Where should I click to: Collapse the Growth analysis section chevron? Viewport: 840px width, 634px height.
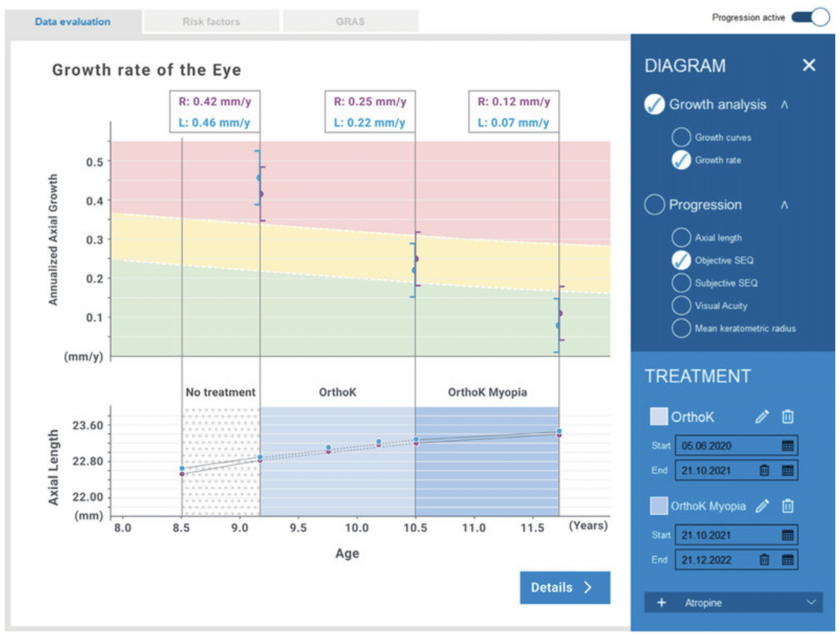(784, 104)
